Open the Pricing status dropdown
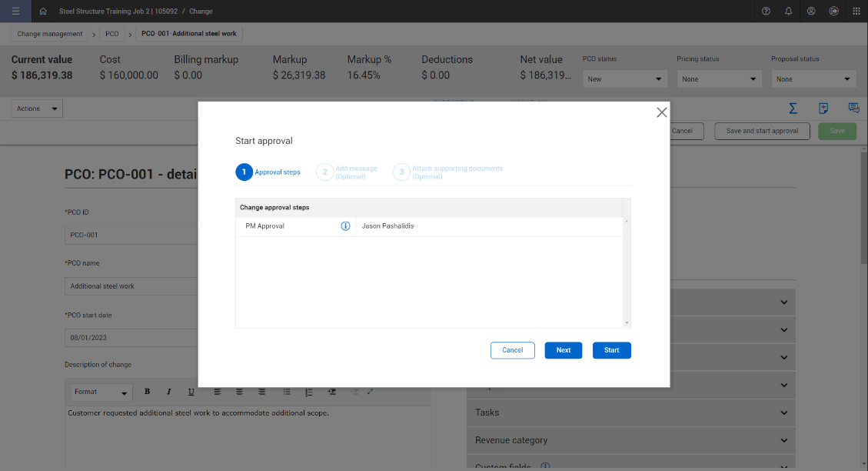The image size is (868, 471). [x=719, y=79]
